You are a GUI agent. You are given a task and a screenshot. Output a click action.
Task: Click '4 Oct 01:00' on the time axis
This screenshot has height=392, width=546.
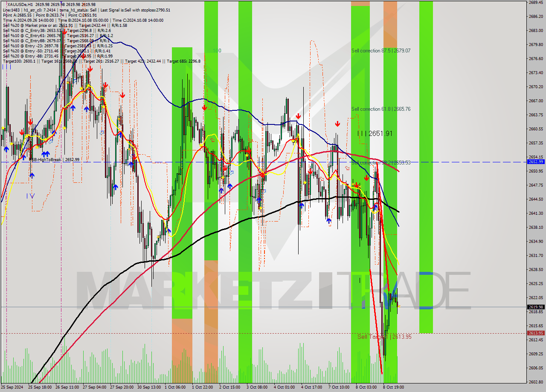click(285, 388)
